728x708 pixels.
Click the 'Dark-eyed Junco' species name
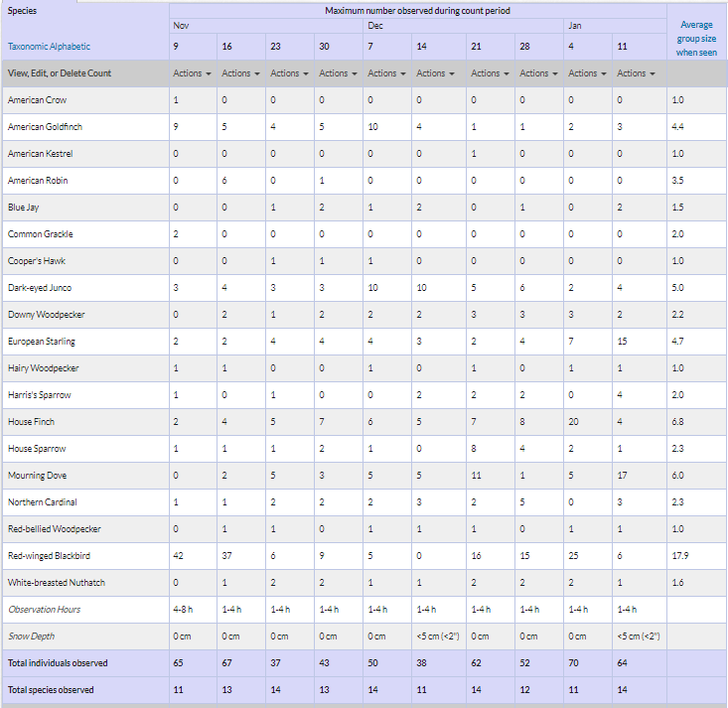40,288
